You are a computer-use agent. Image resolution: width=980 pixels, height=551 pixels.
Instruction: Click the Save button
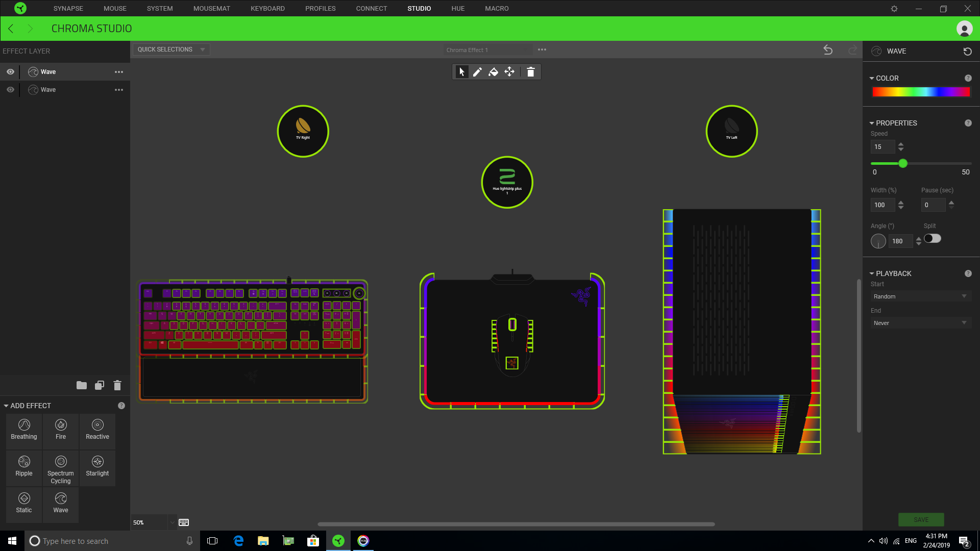921,519
